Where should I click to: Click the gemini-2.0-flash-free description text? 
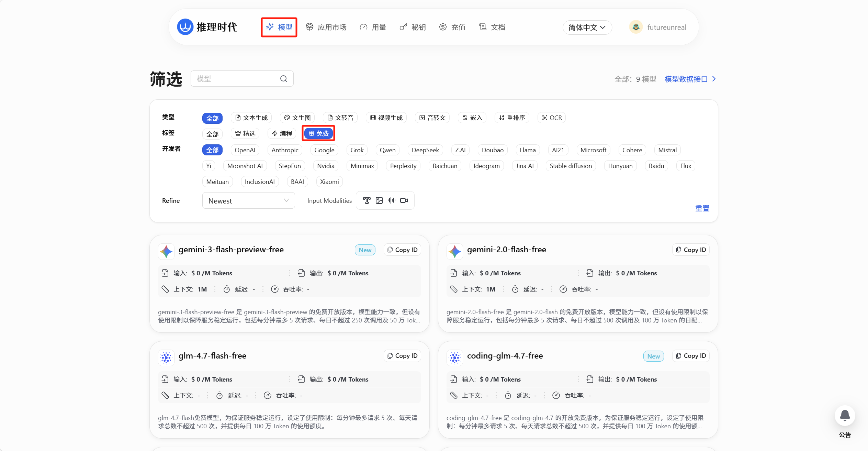577,316
